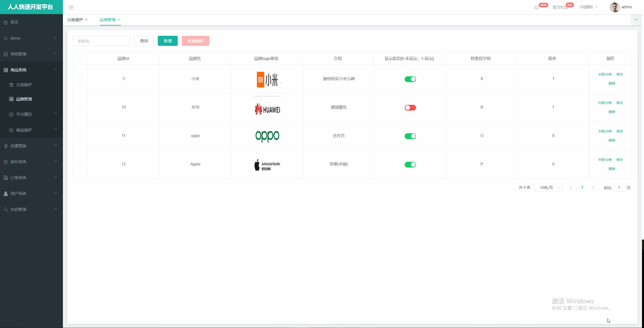Toggle display switch for 华为 row
The height and width of the screenshot is (328, 644).
coord(410,108)
